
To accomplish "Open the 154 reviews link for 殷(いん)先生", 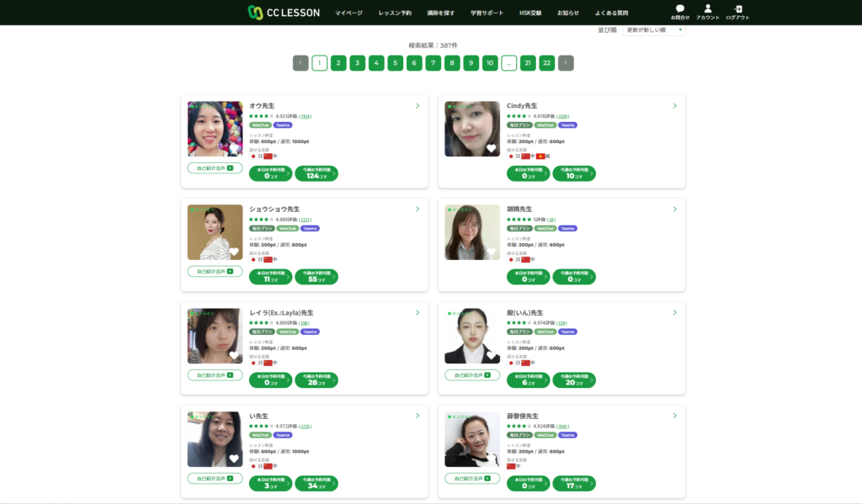I will coord(561,323).
